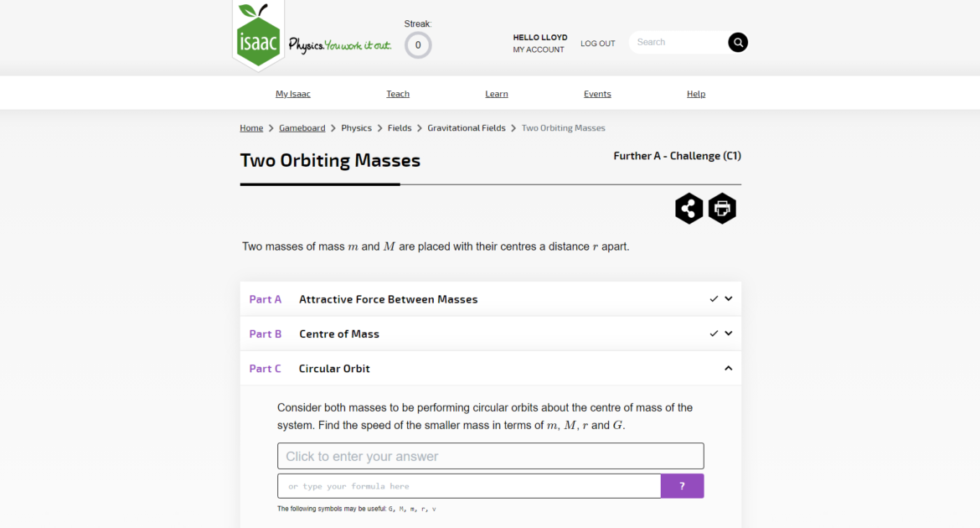This screenshot has width=980, height=528.
Task: Collapse Part C Circular Orbit
Action: pos(491,369)
